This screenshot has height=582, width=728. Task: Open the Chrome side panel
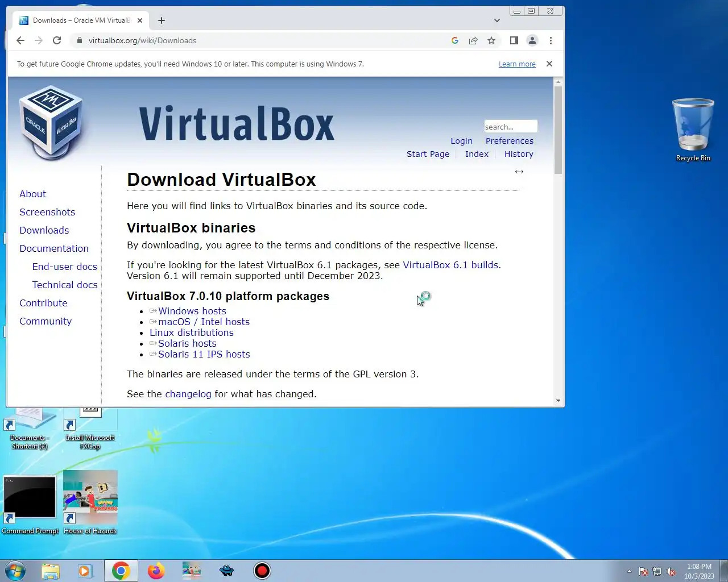514,40
